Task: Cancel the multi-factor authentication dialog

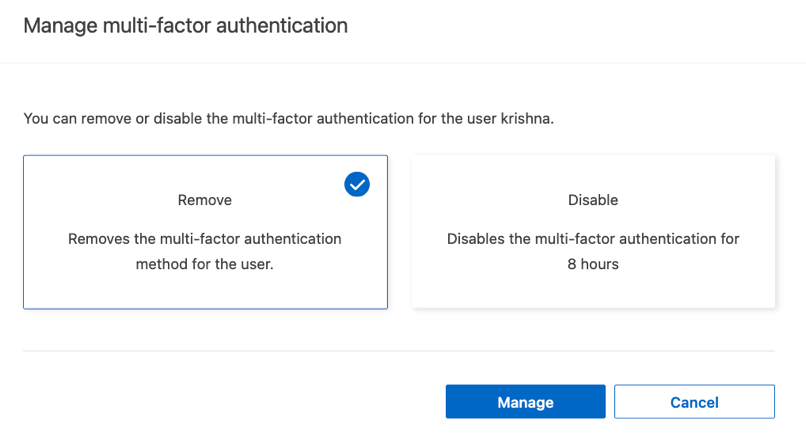Action: 694,402
